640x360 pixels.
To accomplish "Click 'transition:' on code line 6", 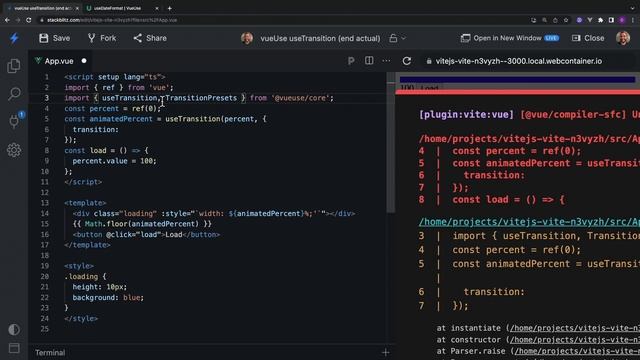I will [96, 129].
